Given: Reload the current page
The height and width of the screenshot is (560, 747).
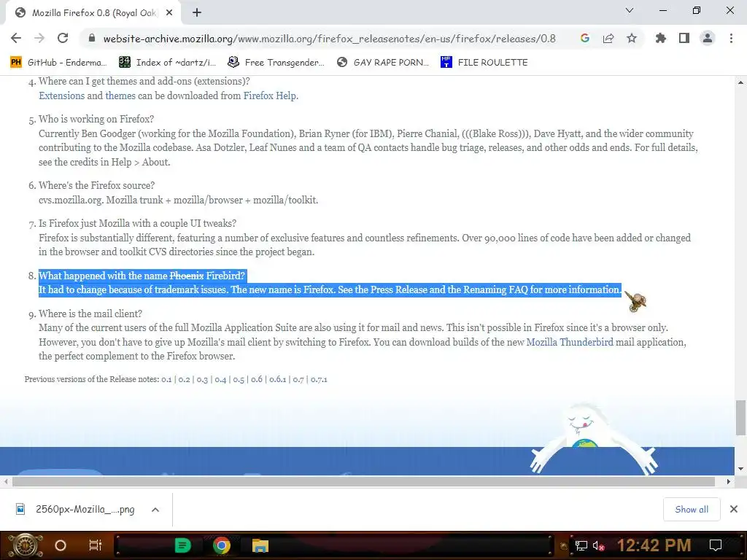Looking at the screenshot, I should point(63,38).
